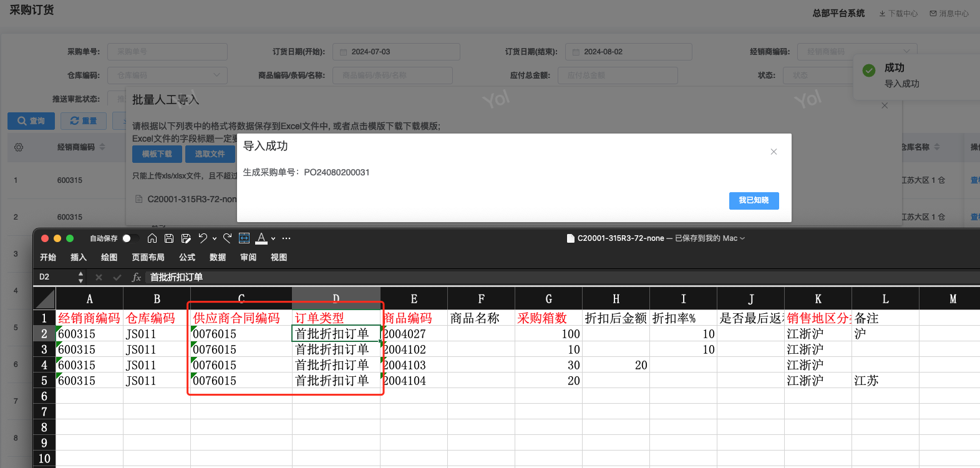Expand the undo history dropdown arrow
980x468 pixels.
tap(215, 238)
